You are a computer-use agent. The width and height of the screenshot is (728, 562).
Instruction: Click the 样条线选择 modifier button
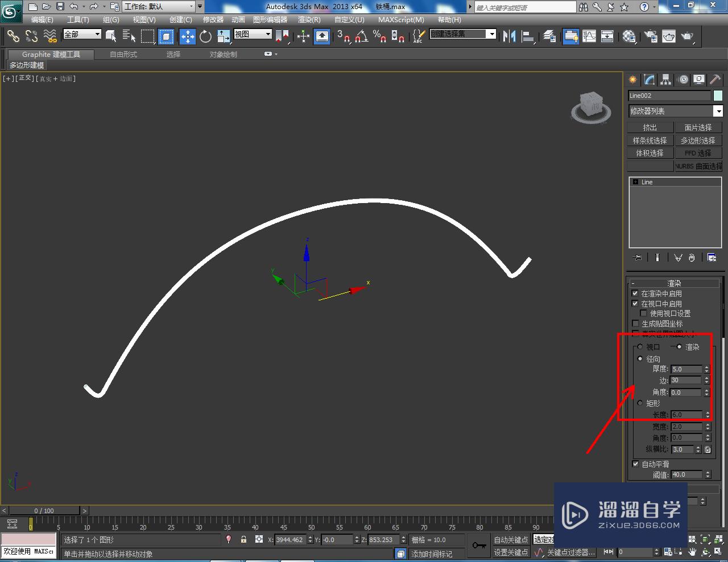coord(650,140)
